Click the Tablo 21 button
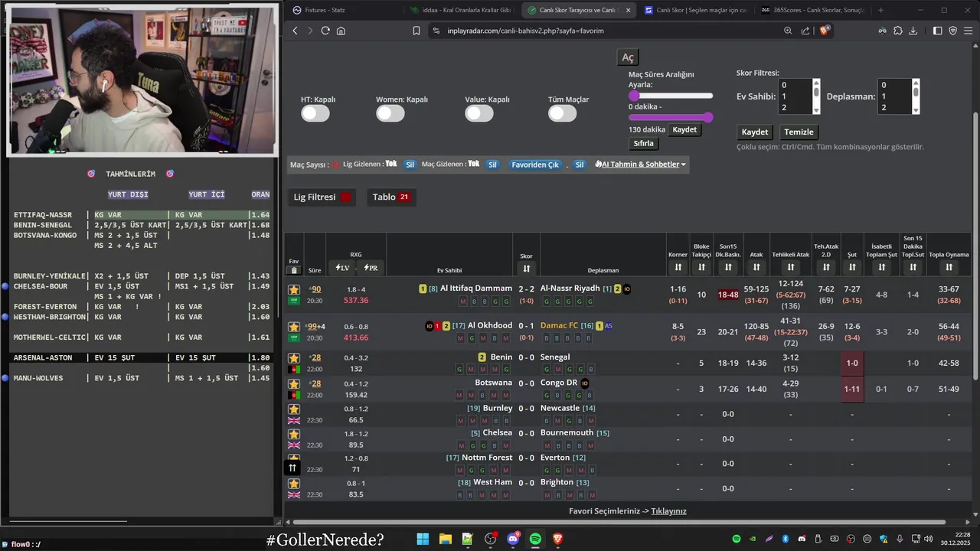The image size is (980, 551). coord(391,197)
